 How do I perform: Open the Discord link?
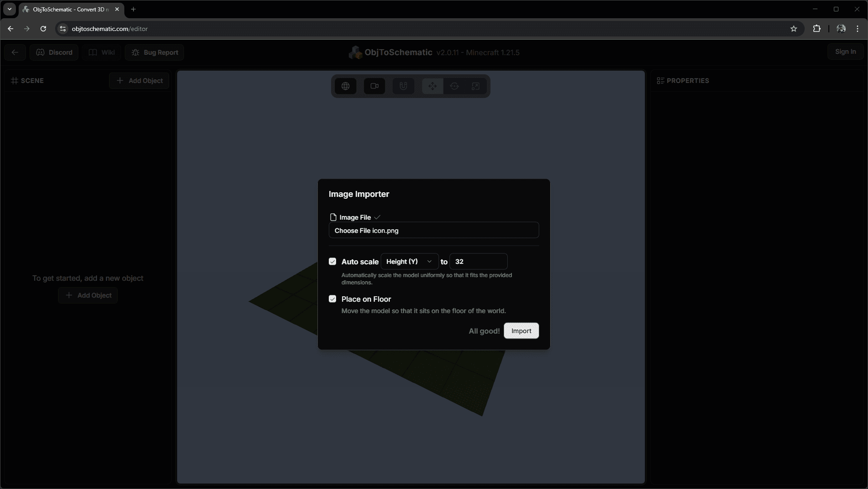[x=54, y=52]
